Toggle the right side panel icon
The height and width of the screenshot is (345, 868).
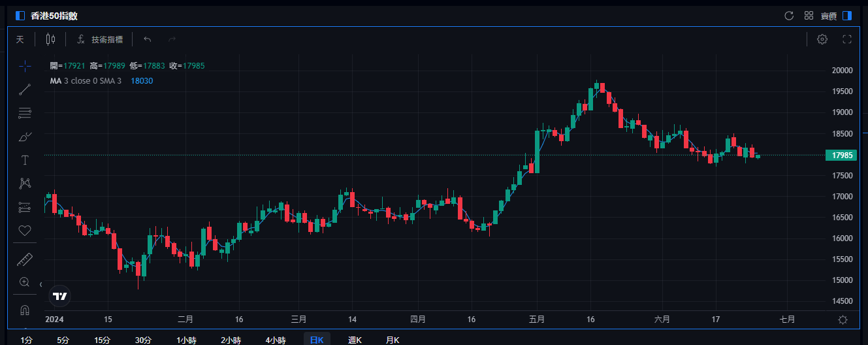tap(847, 16)
